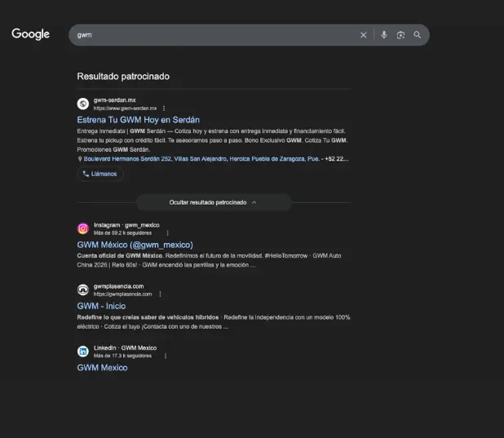Viewport: 504px width, 438px height.
Task: Click the gwmplasencia.com site name text
Action: (x=118, y=286)
